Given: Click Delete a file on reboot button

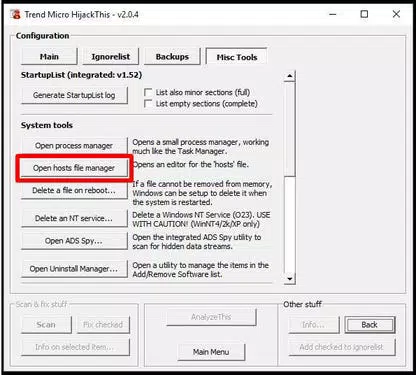Looking at the screenshot, I should pos(74,191).
